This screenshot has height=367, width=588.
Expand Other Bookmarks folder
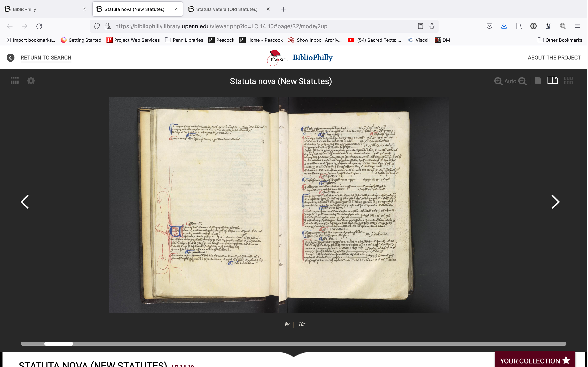560,40
